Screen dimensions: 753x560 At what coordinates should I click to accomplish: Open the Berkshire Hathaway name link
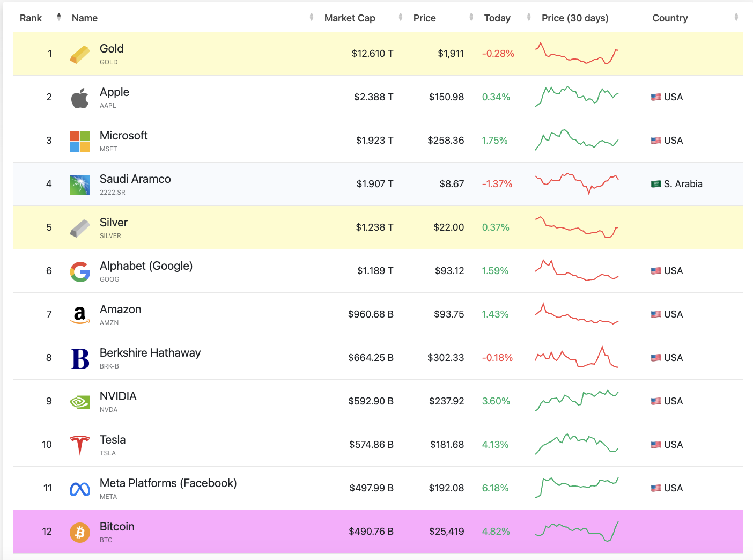[150, 353]
